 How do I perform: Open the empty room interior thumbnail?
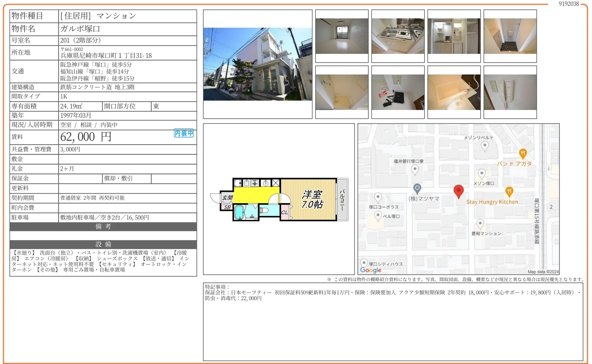(x=342, y=36)
